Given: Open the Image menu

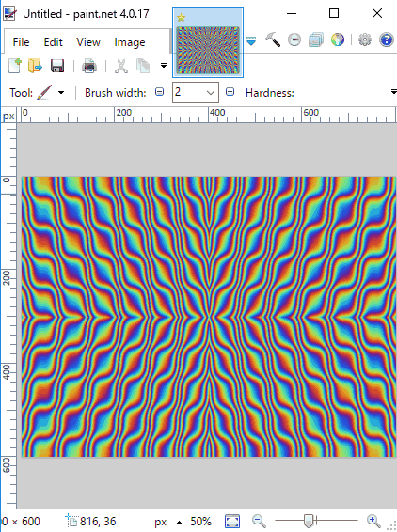Looking at the screenshot, I should 130,42.
